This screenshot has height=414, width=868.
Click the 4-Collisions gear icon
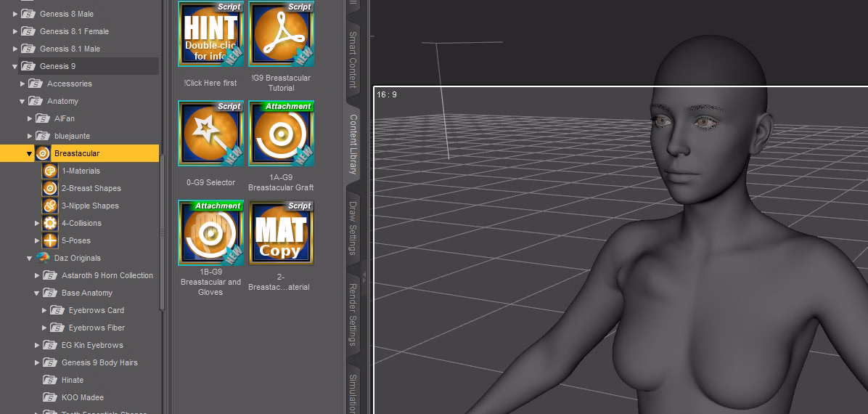click(x=50, y=224)
